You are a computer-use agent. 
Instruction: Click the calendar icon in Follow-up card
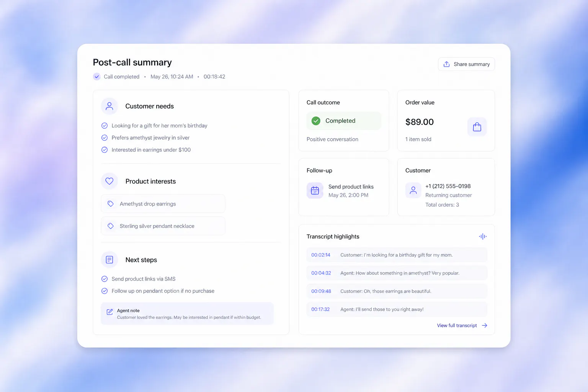coord(315,190)
